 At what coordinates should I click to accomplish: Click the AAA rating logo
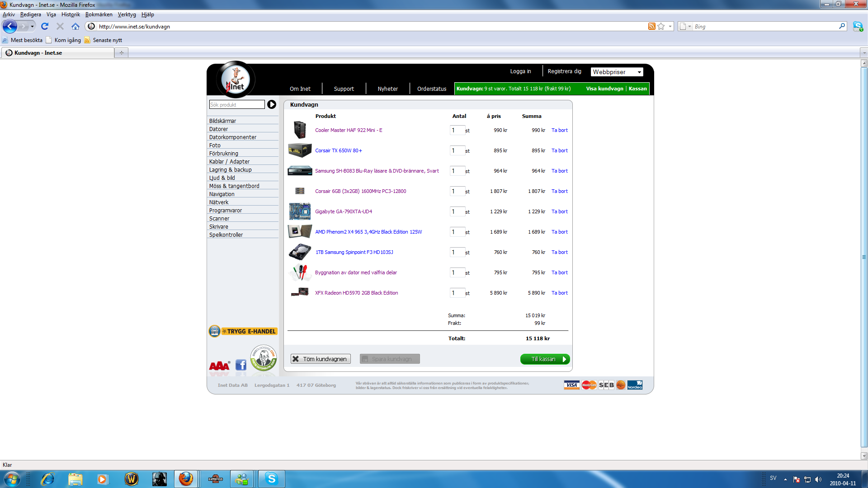point(219,366)
